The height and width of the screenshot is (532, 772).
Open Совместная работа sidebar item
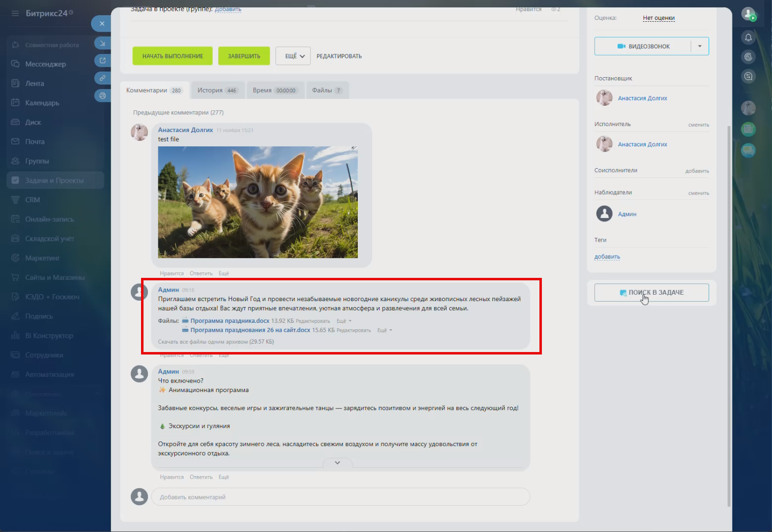coord(52,45)
